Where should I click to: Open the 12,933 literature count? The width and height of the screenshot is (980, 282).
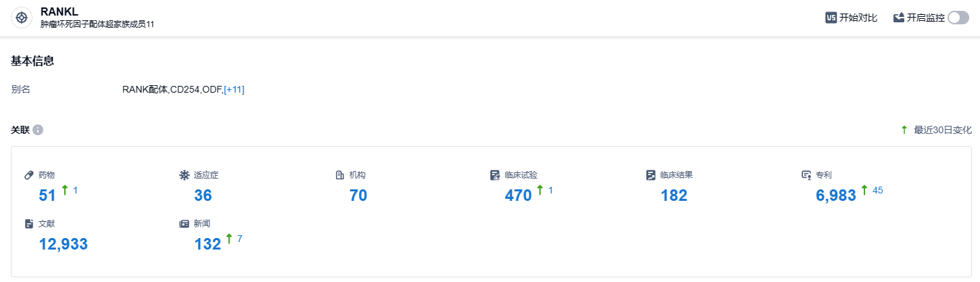pos(64,244)
